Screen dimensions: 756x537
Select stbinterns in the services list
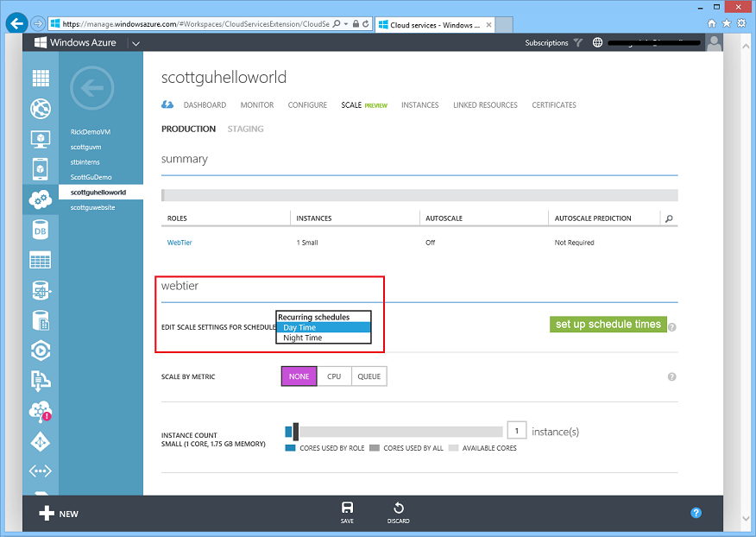tap(85, 162)
